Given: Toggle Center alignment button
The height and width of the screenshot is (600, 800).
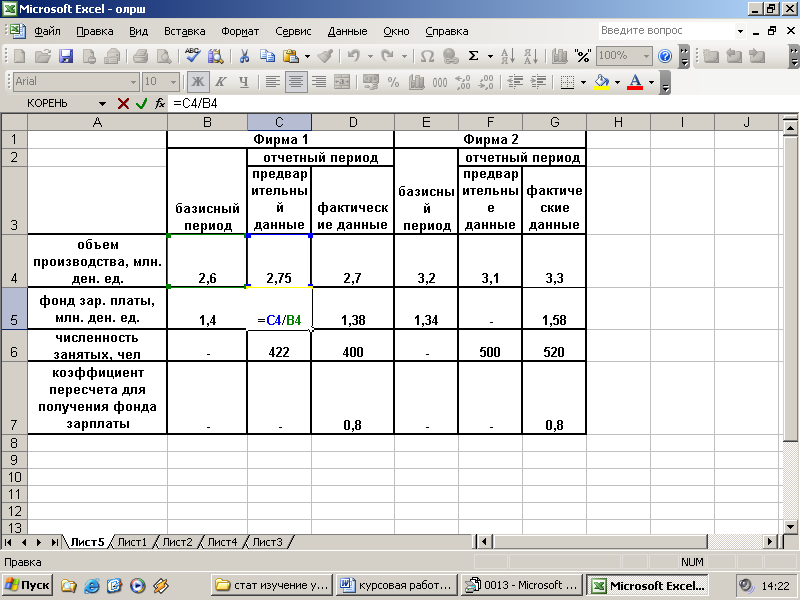Looking at the screenshot, I should 296,82.
